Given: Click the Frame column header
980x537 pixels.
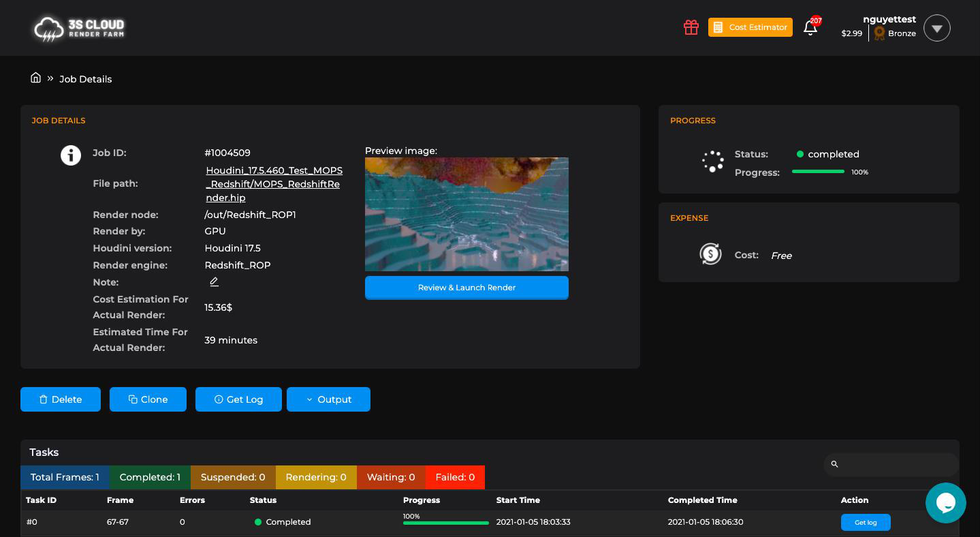Looking at the screenshot, I should pyautogui.click(x=120, y=500).
